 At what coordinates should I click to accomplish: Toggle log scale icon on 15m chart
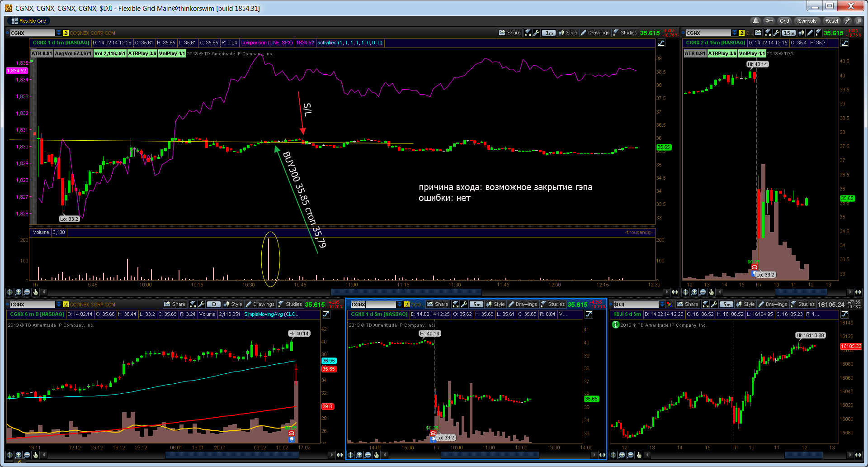click(x=844, y=43)
